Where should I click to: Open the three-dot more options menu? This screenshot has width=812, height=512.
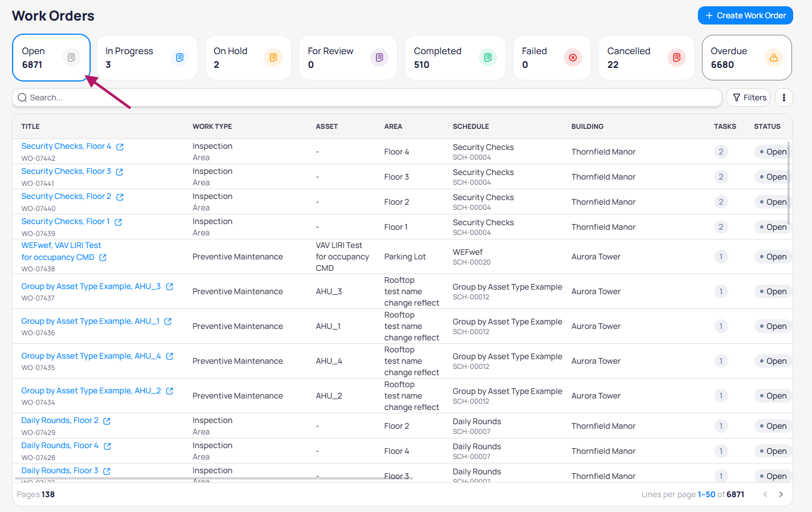(x=783, y=97)
